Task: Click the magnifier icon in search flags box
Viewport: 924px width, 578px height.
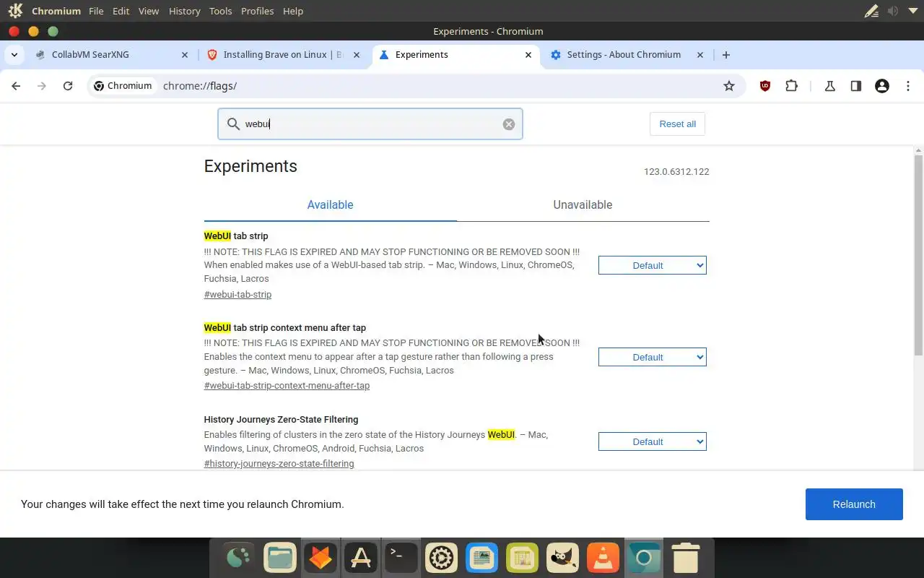Action: 233,124
